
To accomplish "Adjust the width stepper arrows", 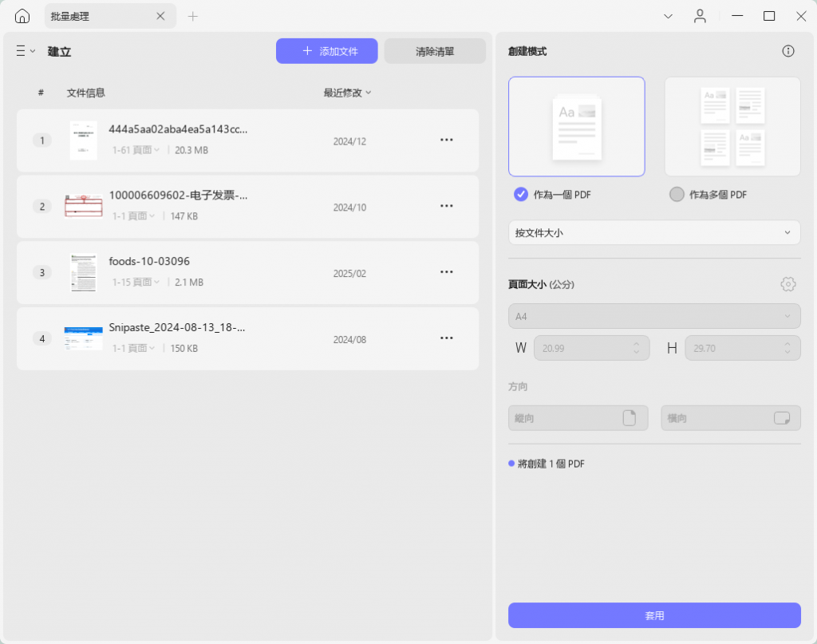I will pos(636,348).
